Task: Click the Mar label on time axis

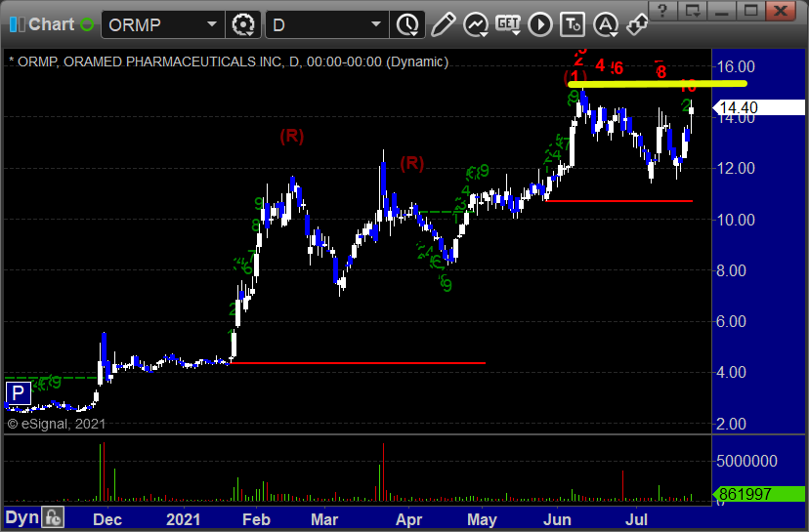Action: (324, 519)
